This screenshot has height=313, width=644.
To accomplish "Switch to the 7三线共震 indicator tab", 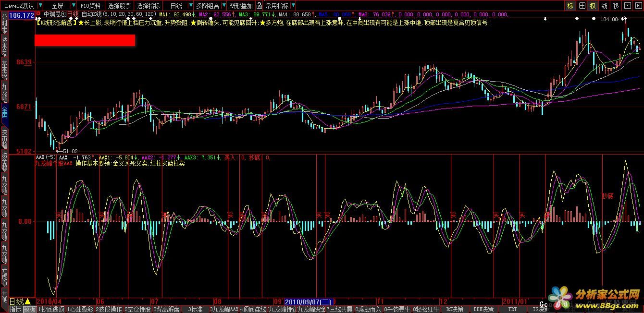I will pyautogui.click(x=340, y=309).
